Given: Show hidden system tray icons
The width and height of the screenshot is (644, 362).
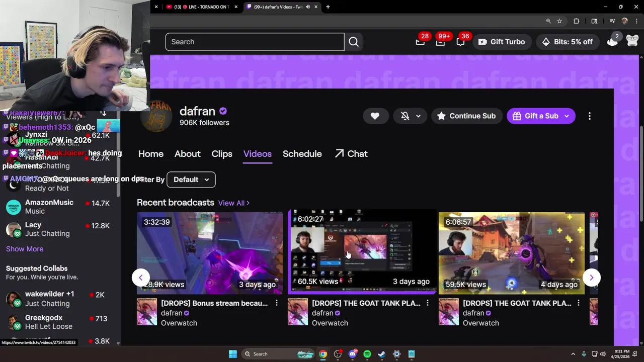Looking at the screenshot, I should [573, 354].
